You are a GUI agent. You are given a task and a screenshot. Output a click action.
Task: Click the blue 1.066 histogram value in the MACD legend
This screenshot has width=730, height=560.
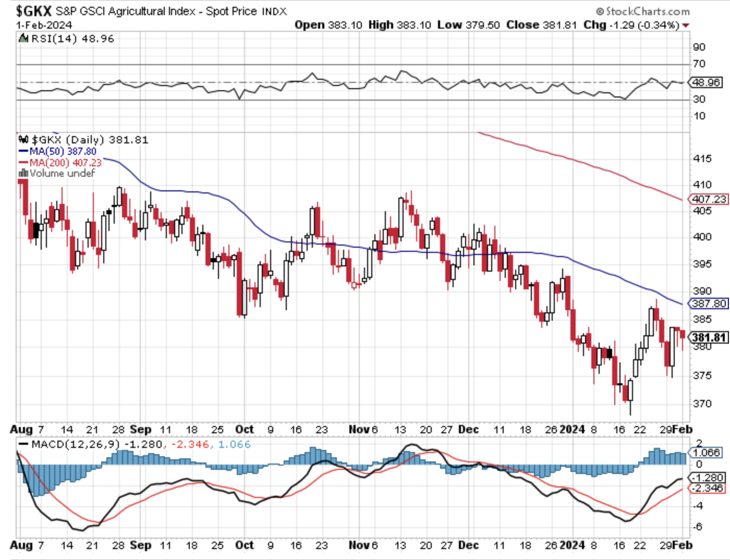click(234, 444)
